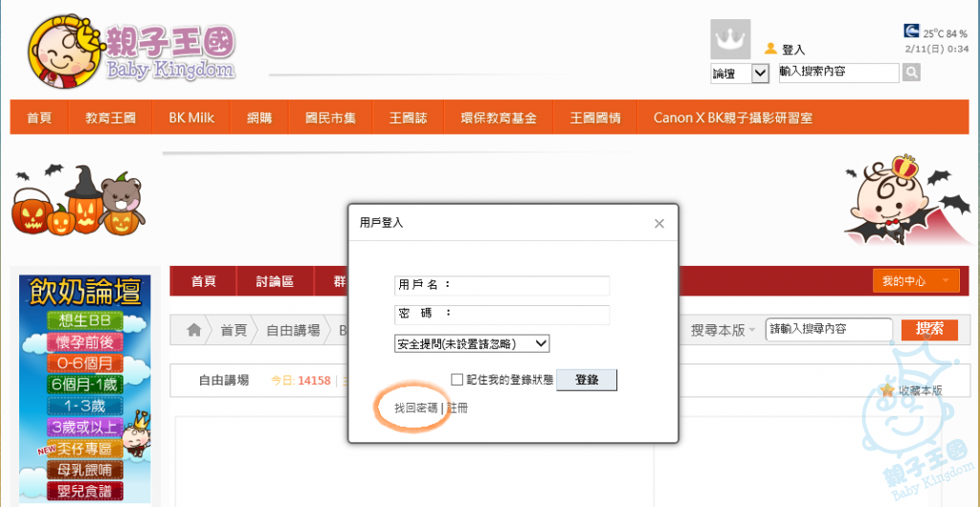Click the home icon in breadcrumb
Screen dimensions: 980x507
click(x=194, y=330)
